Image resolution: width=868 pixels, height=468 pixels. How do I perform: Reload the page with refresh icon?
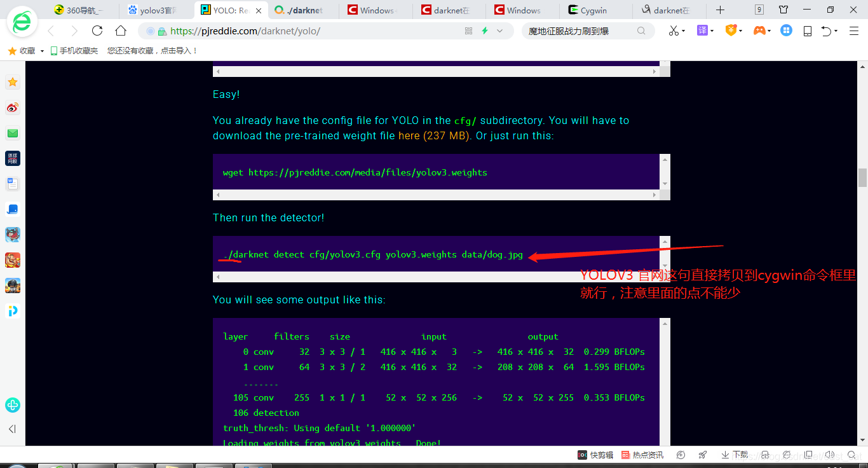[97, 31]
